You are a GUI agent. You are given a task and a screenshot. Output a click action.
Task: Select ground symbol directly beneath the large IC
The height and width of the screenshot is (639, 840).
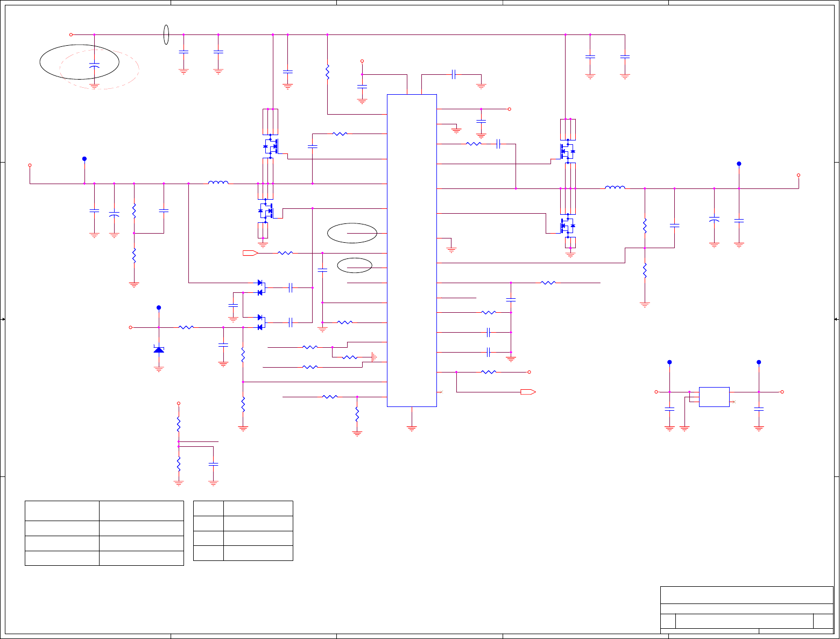tap(412, 429)
